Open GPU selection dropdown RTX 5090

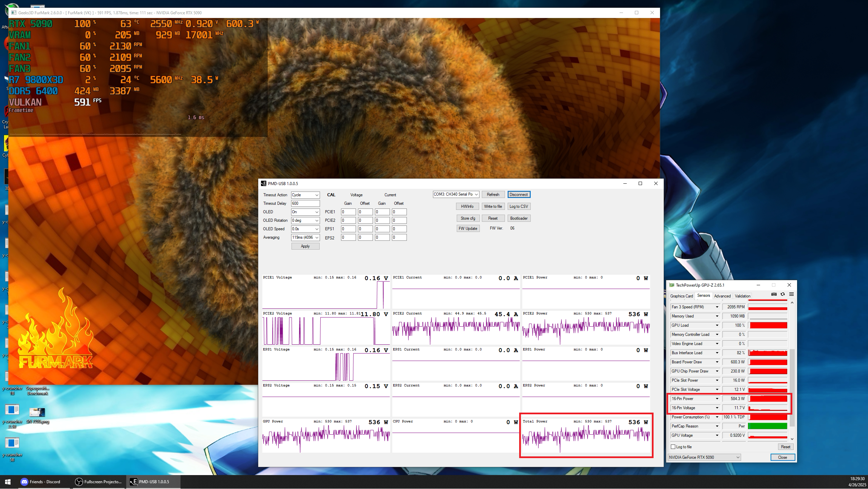pyautogui.click(x=704, y=457)
